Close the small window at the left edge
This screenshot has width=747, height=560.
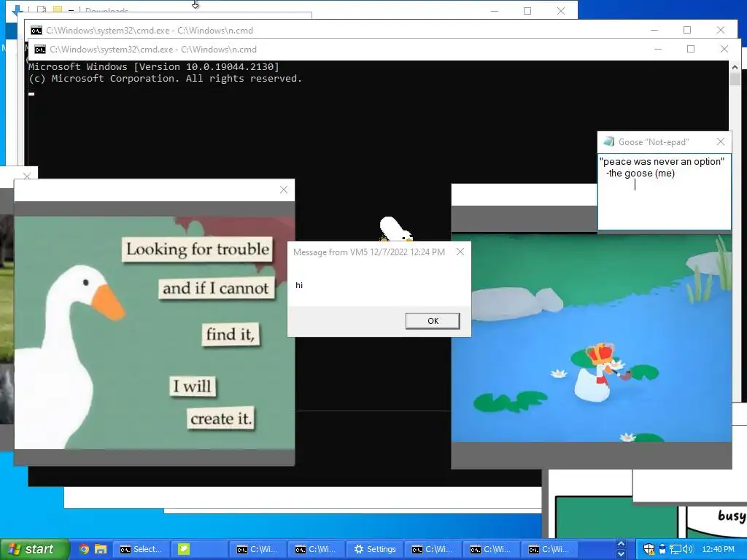(27, 176)
